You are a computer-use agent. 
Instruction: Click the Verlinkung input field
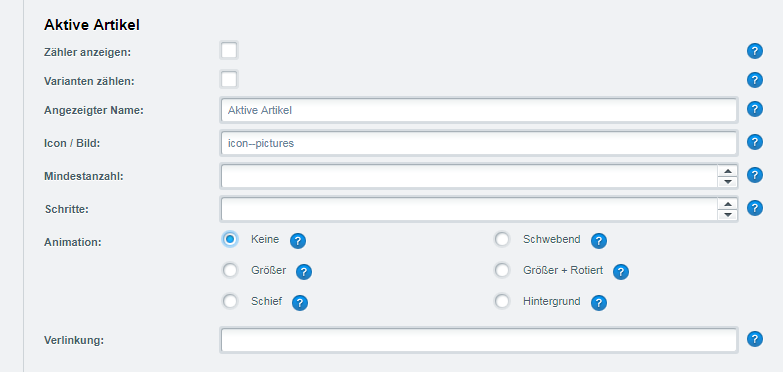[478, 340]
